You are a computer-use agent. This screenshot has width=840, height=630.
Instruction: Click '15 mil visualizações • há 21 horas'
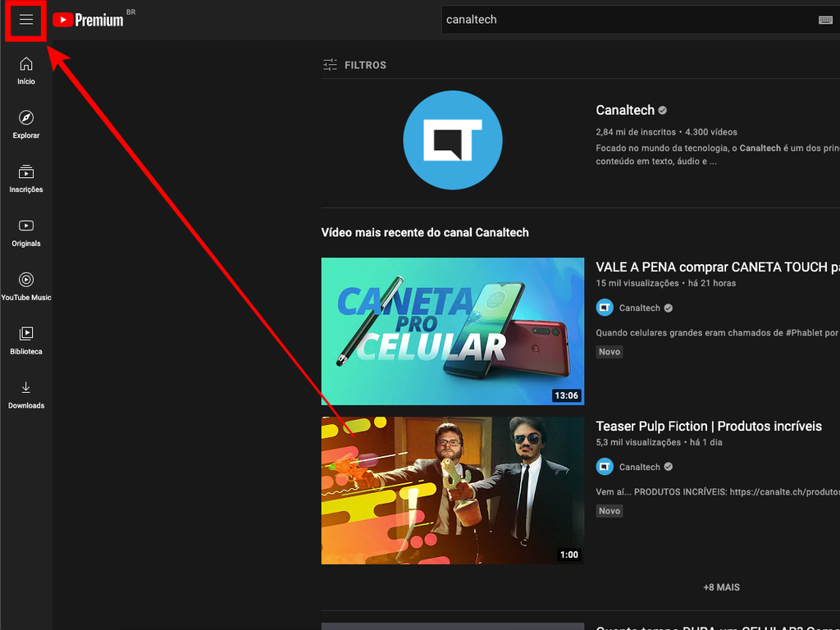(x=666, y=283)
